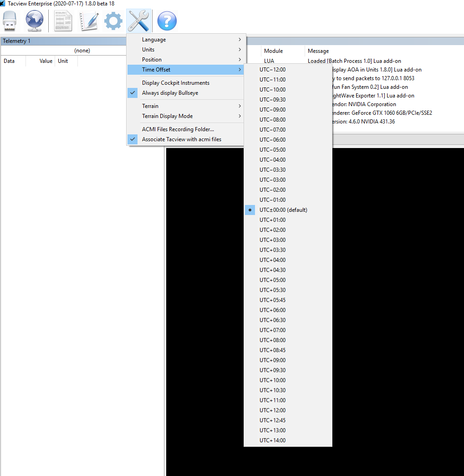
Task: Open the blue question mark help icon
Action: tap(167, 20)
